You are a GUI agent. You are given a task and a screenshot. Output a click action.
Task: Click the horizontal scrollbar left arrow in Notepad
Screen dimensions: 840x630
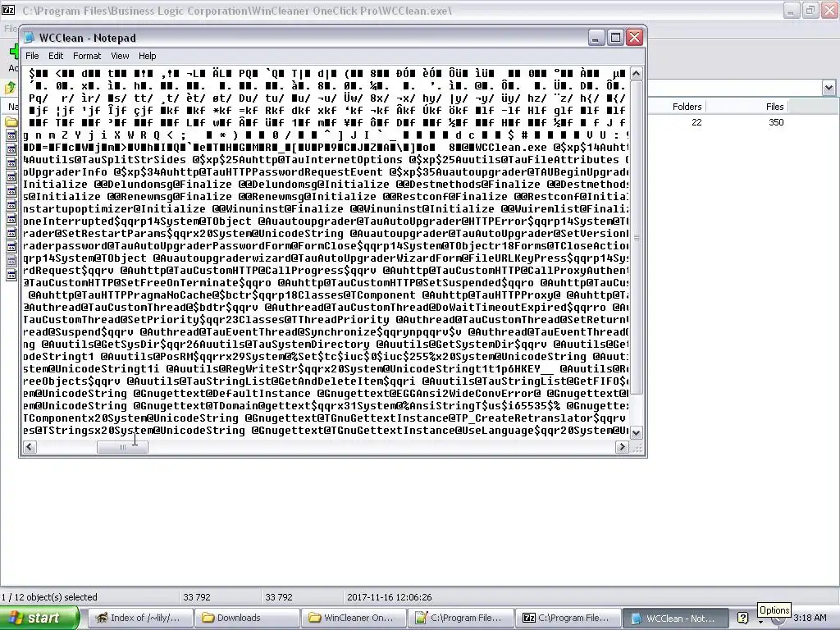[x=30, y=447]
